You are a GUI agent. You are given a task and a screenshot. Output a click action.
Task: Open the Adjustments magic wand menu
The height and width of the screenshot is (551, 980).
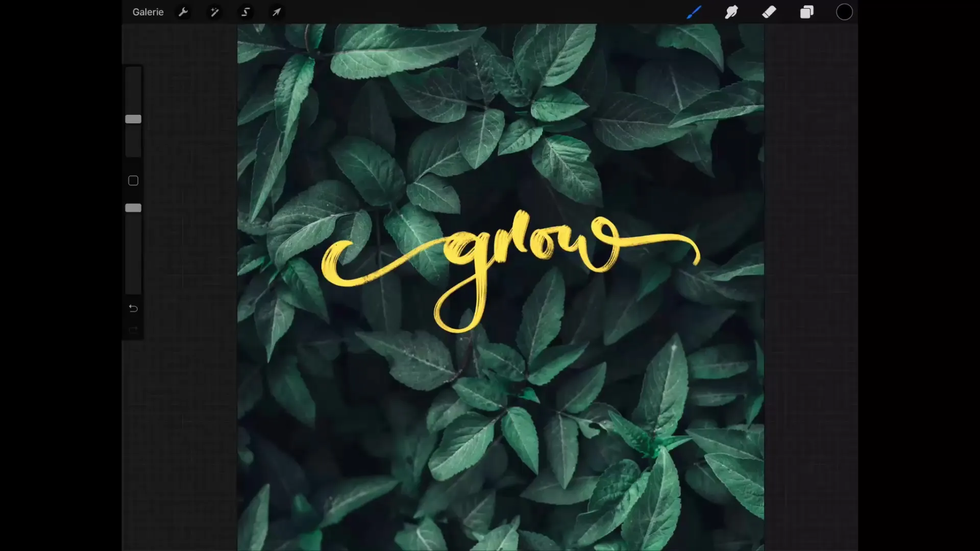214,12
